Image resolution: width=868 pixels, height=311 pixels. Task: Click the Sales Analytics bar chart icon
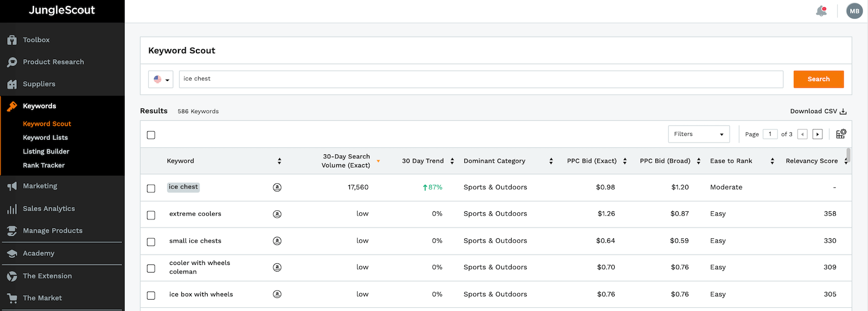pos(12,209)
